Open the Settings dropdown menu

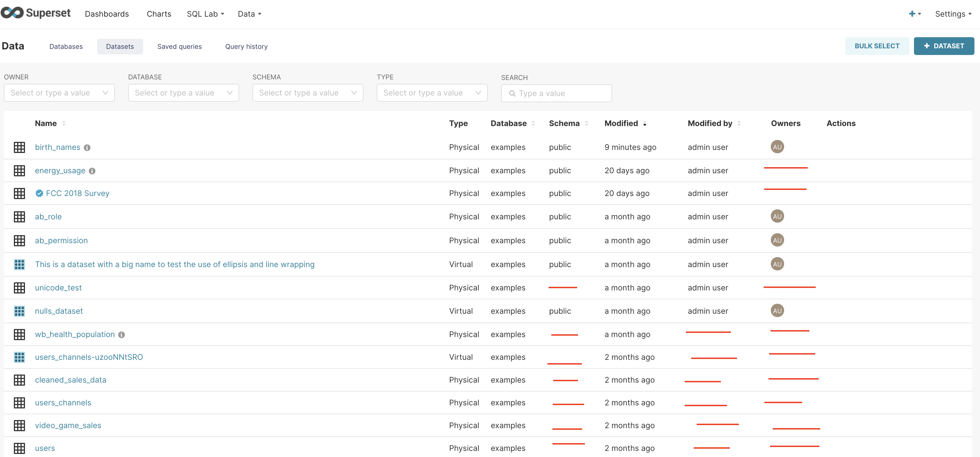(x=953, y=14)
